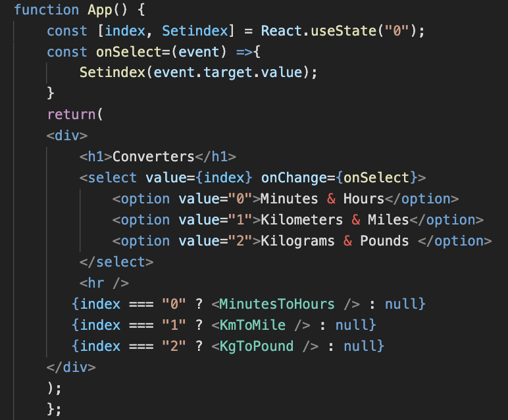The image size is (508, 420).
Task: Click the 'KmToMile' component name
Action: (253, 325)
